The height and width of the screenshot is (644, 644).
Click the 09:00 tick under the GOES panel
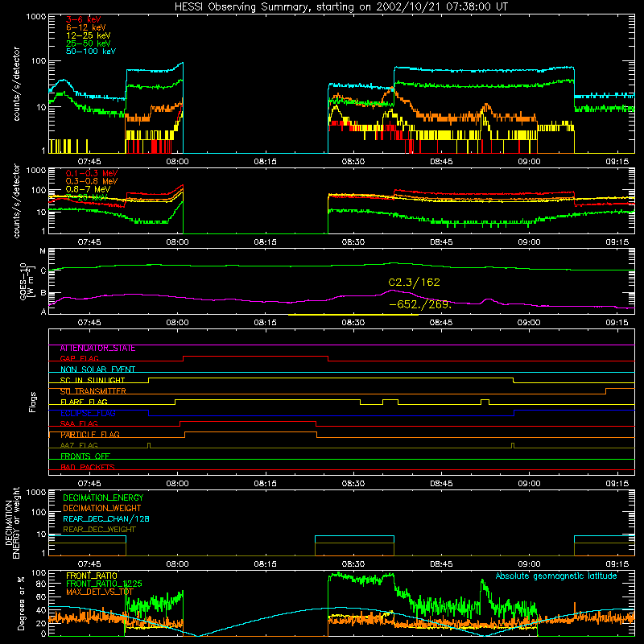pos(529,323)
